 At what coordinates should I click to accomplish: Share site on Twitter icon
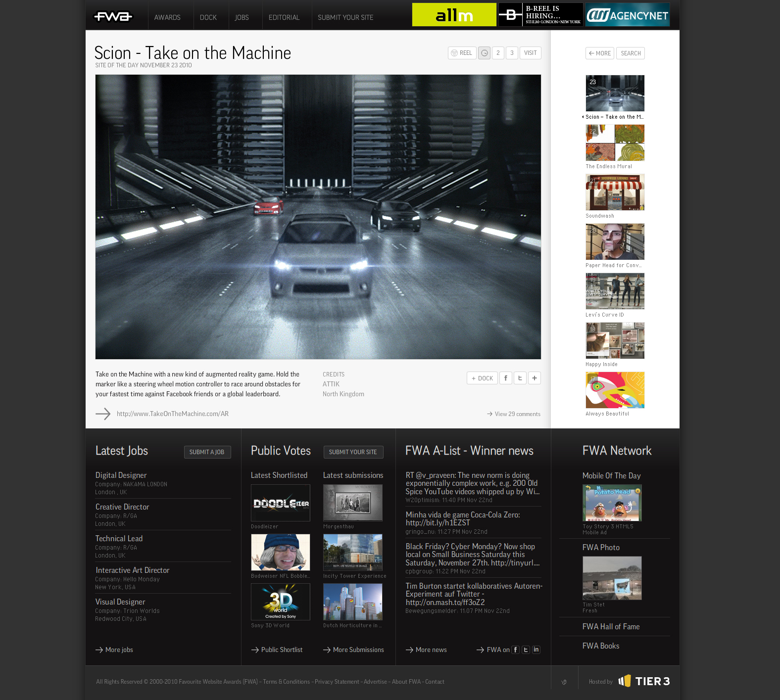tap(520, 378)
